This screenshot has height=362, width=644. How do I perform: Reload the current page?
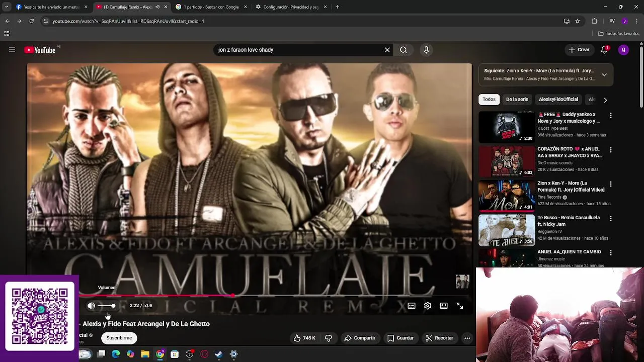coord(31,21)
